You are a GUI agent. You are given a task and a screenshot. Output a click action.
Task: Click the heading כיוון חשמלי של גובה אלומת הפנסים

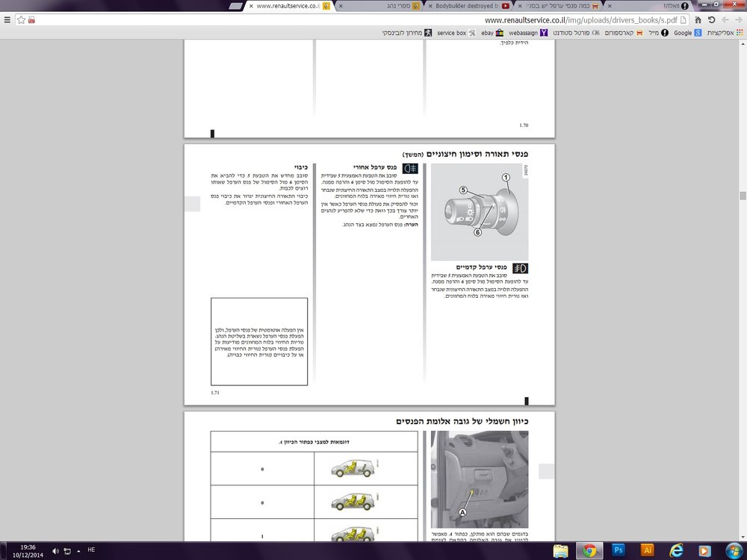(x=462, y=421)
